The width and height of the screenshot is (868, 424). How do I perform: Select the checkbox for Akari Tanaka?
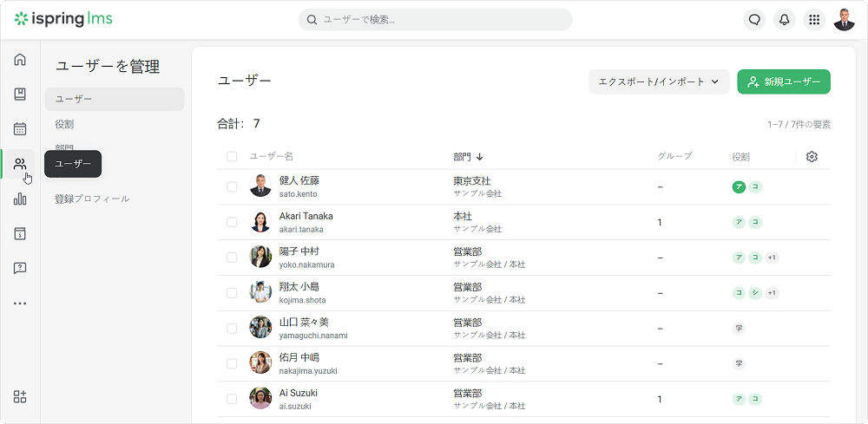click(232, 222)
